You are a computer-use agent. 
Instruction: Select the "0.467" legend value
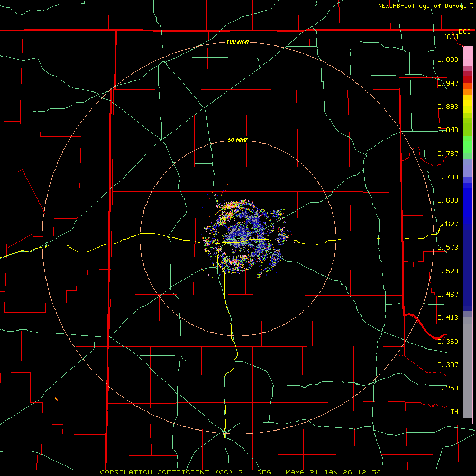pos(448,295)
